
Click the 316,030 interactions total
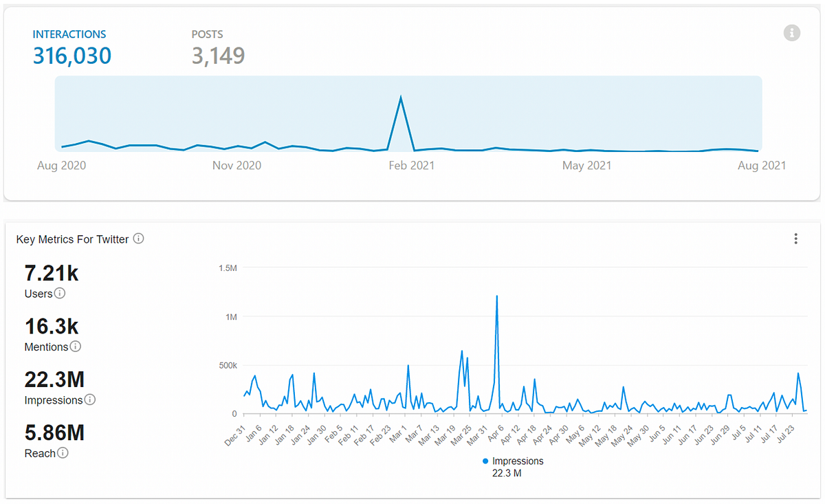(72, 56)
